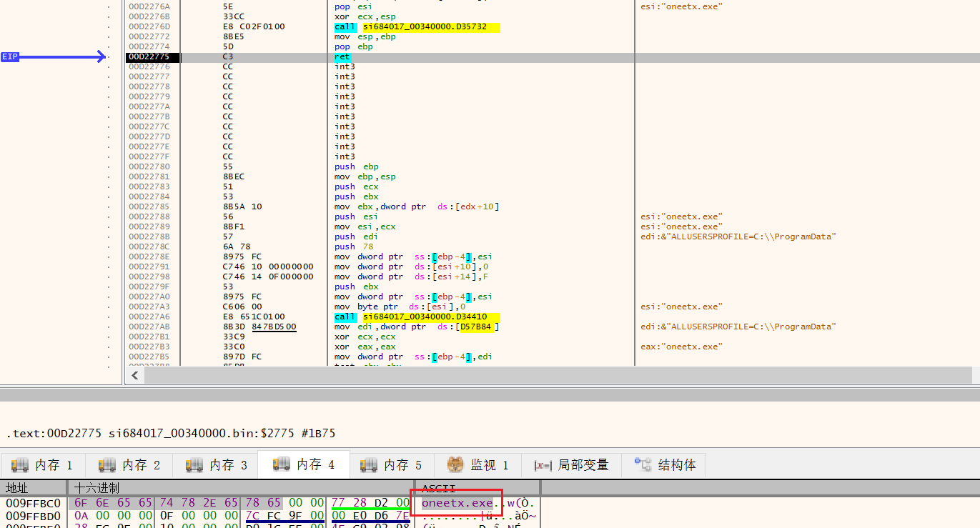Viewport: 980px width, 528px height.
Task: Open the 结构体 tab
Action: (664, 465)
